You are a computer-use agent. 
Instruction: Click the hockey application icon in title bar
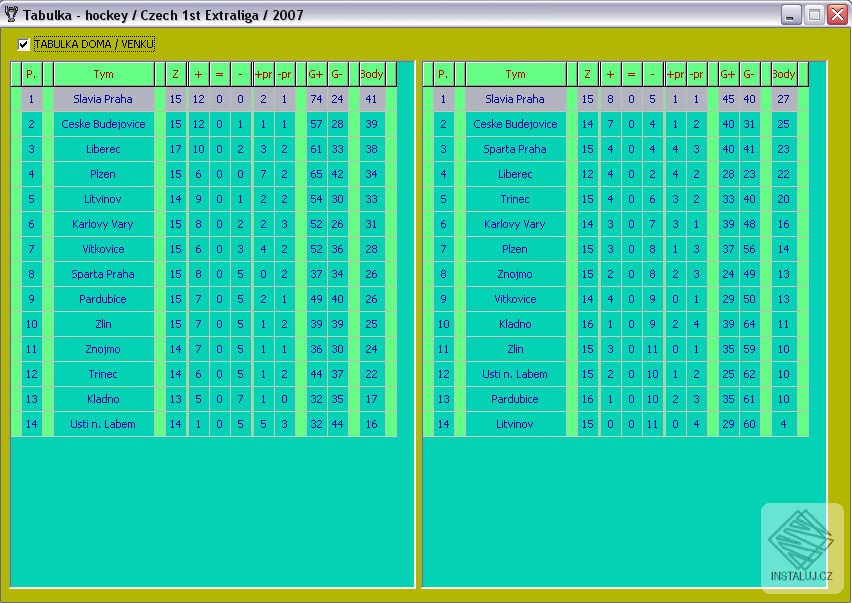click(10, 15)
